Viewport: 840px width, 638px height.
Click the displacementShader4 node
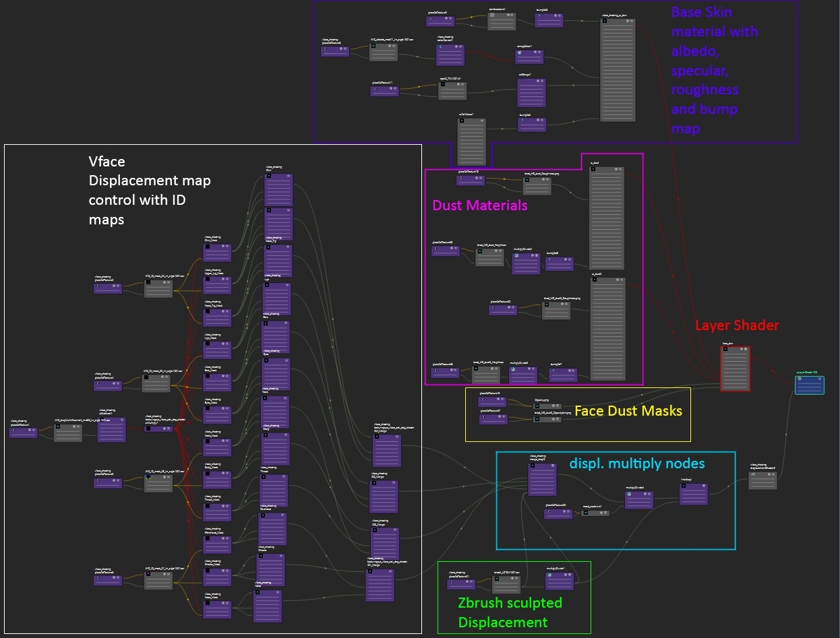pos(762,480)
